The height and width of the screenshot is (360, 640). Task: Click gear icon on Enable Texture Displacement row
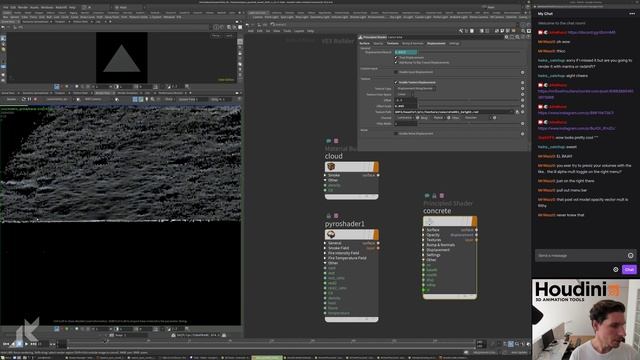pyautogui.click(x=522, y=82)
